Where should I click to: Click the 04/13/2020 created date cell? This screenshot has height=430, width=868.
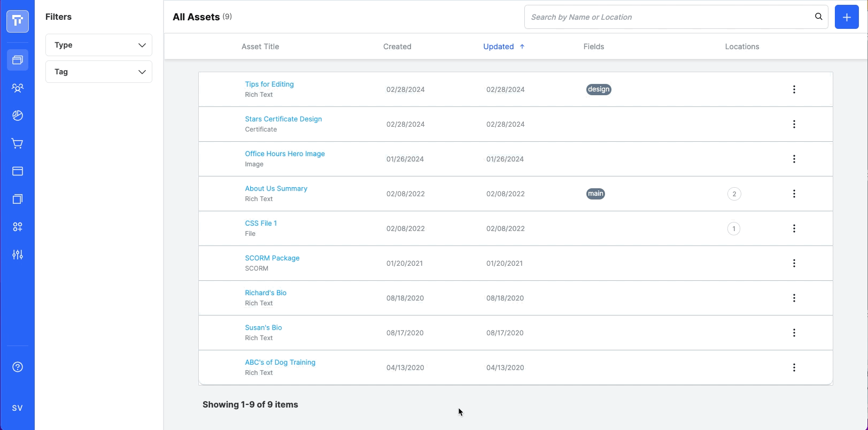[405, 367]
